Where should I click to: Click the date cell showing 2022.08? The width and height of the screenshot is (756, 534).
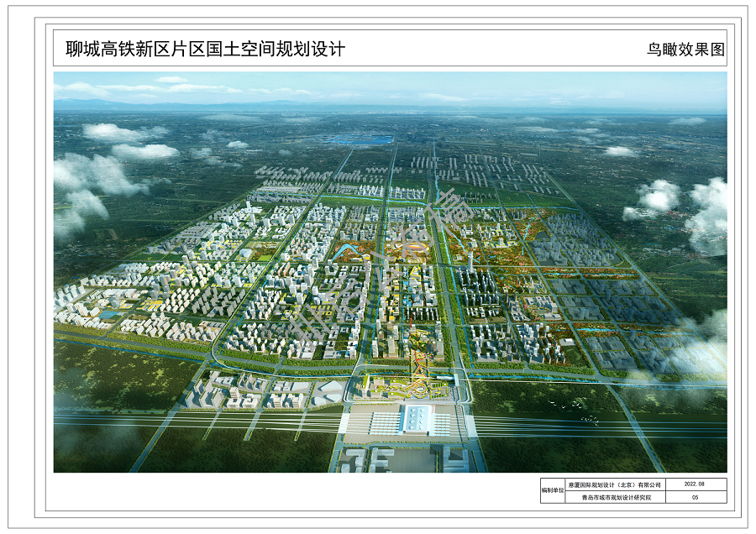[x=695, y=482]
